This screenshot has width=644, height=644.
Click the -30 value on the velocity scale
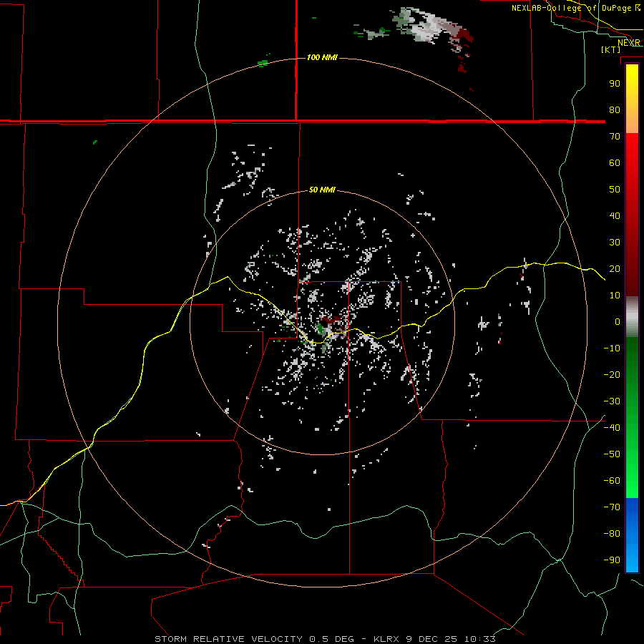coord(612,401)
